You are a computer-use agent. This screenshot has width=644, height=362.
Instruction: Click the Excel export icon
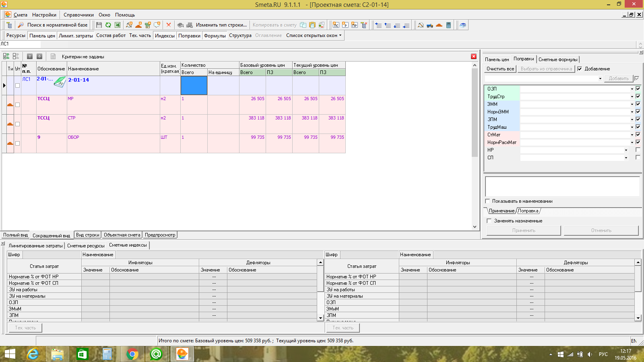pos(118,25)
